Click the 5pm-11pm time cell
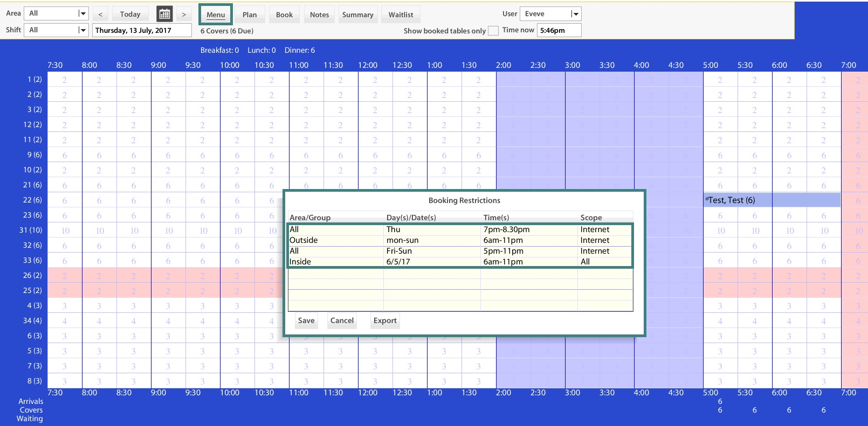868x426 pixels. point(529,251)
